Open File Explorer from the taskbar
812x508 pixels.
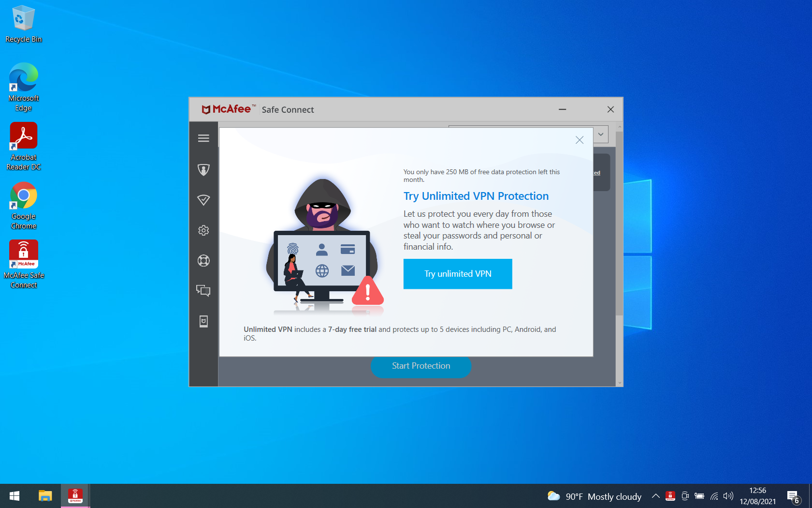(45, 496)
